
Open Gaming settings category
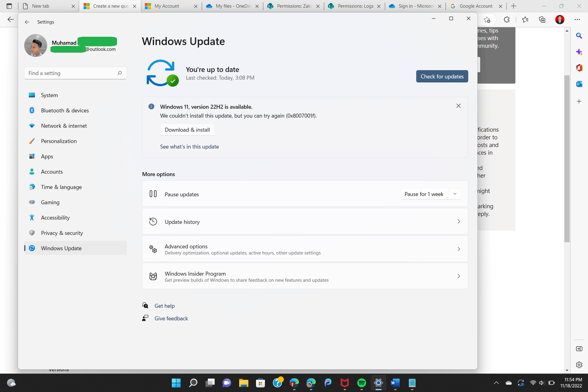pos(75,202)
